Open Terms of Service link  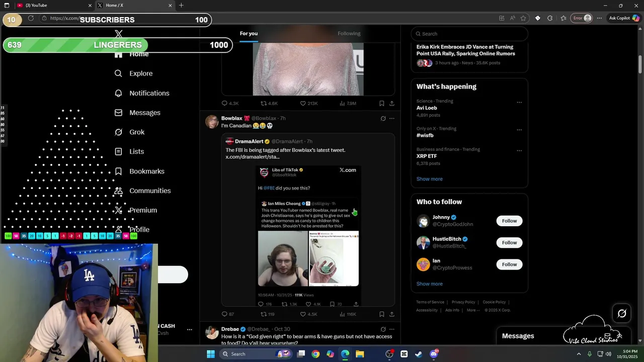click(430, 302)
